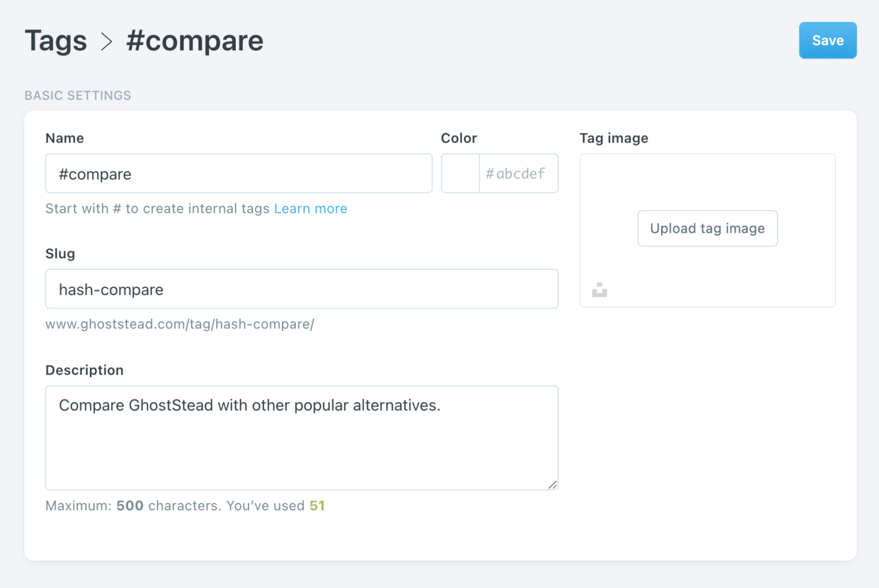Focus the #abcdef hex color input
The width and height of the screenshot is (879, 588).
pos(518,173)
